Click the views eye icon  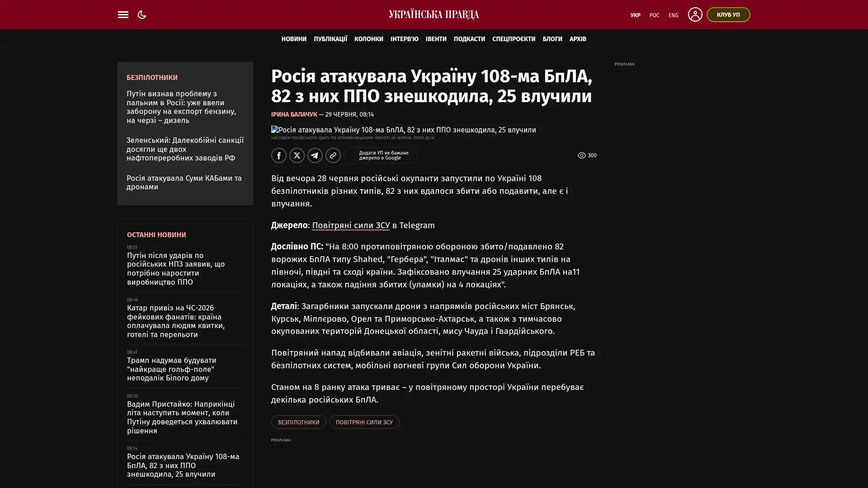(582, 155)
